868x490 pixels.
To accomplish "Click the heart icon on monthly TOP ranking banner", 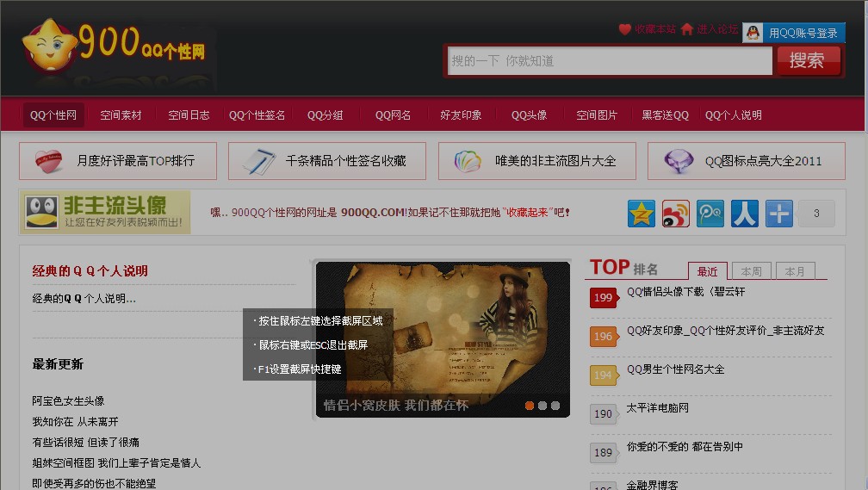I will coord(49,161).
